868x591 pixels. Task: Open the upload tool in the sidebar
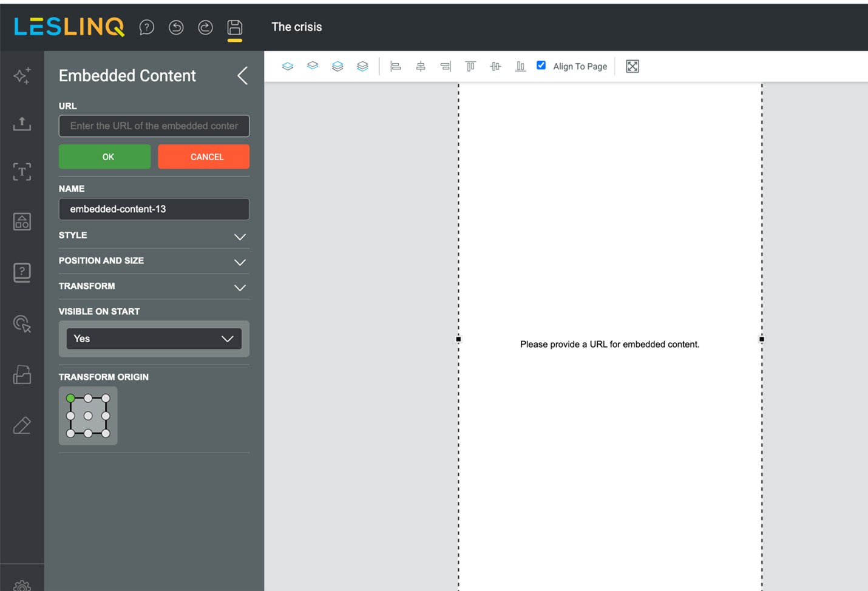coord(22,124)
